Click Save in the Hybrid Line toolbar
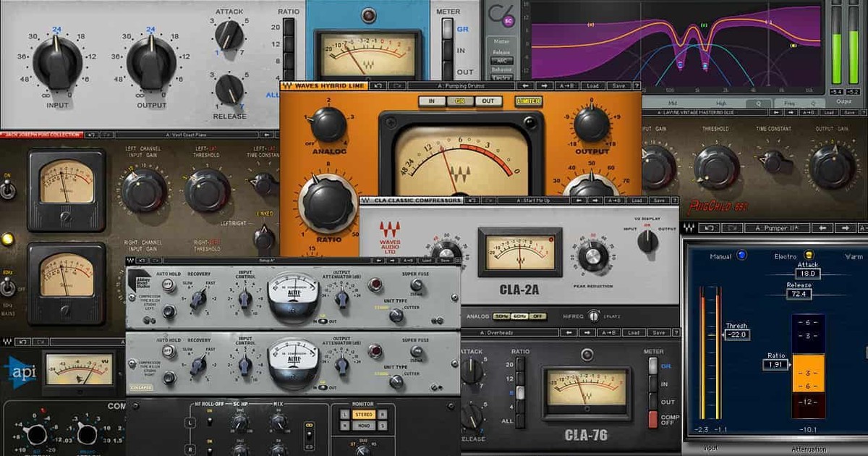868x456 pixels. click(x=618, y=85)
